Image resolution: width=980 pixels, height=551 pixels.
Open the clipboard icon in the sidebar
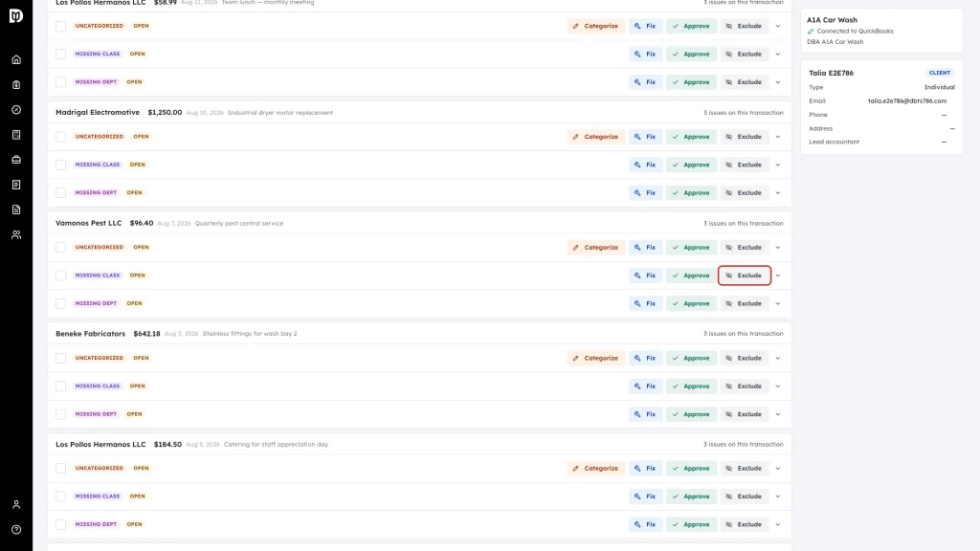point(16,85)
